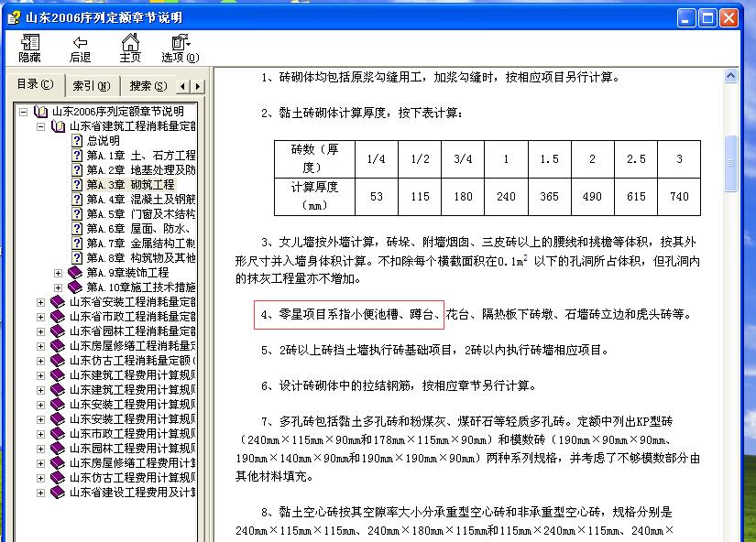Click the 隐藏 (Hide) toolbar icon
The image size is (756, 542).
[29, 49]
